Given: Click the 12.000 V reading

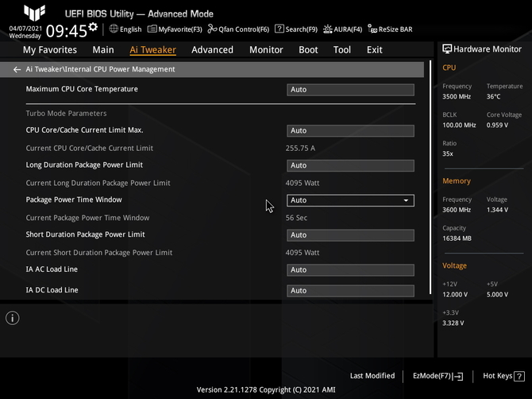Looking at the screenshot, I should pos(455,294).
